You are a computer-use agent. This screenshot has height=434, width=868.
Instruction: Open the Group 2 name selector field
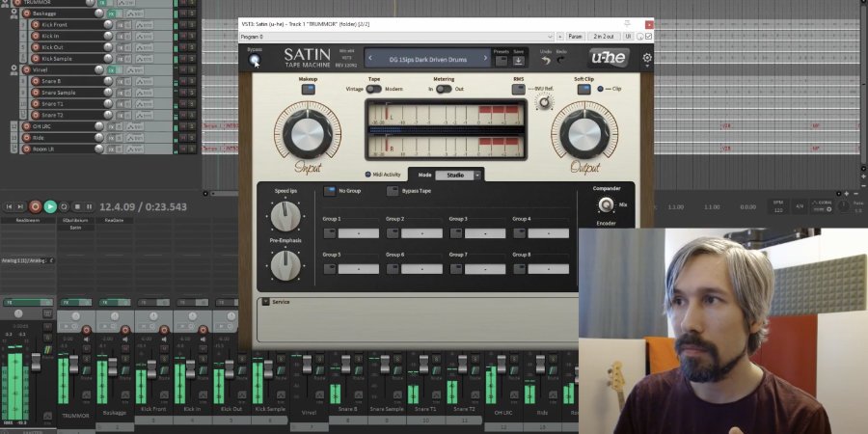[421, 233]
